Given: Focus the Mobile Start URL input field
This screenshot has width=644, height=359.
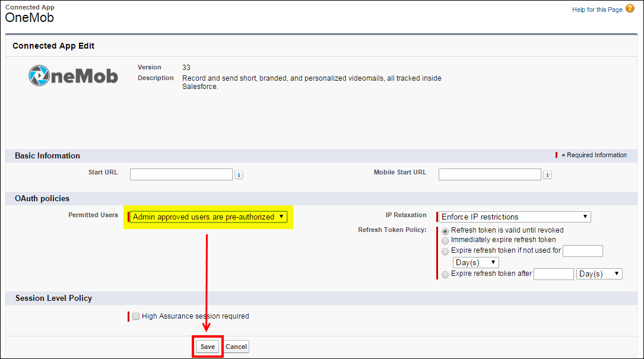Looking at the screenshot, I should tap(490, 174).
